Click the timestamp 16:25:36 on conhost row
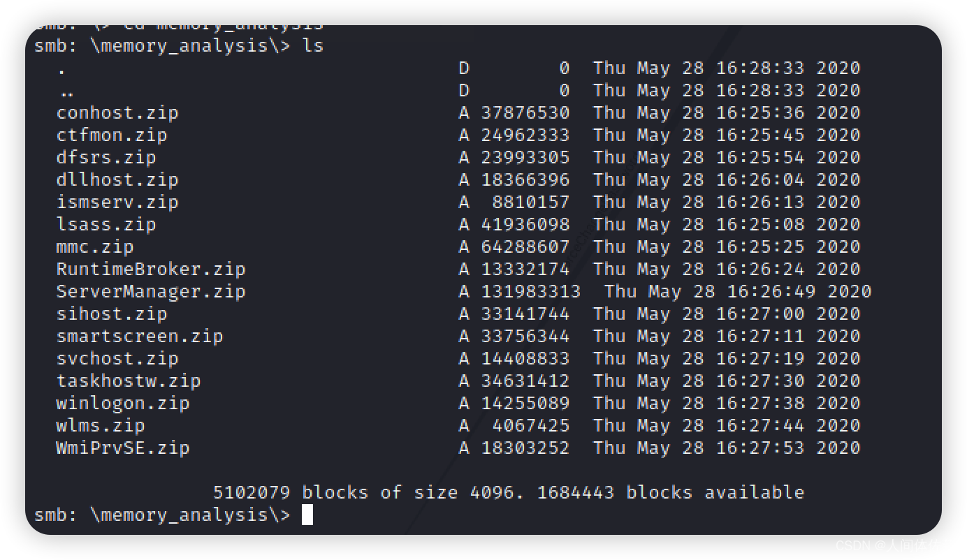Viewport: 967px width, 560px height. (x=760, y=112)
